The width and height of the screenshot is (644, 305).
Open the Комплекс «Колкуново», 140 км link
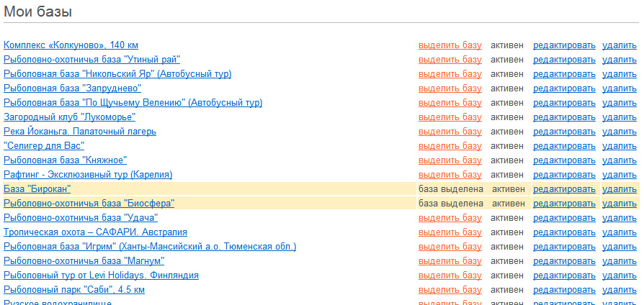click(71, 45)
